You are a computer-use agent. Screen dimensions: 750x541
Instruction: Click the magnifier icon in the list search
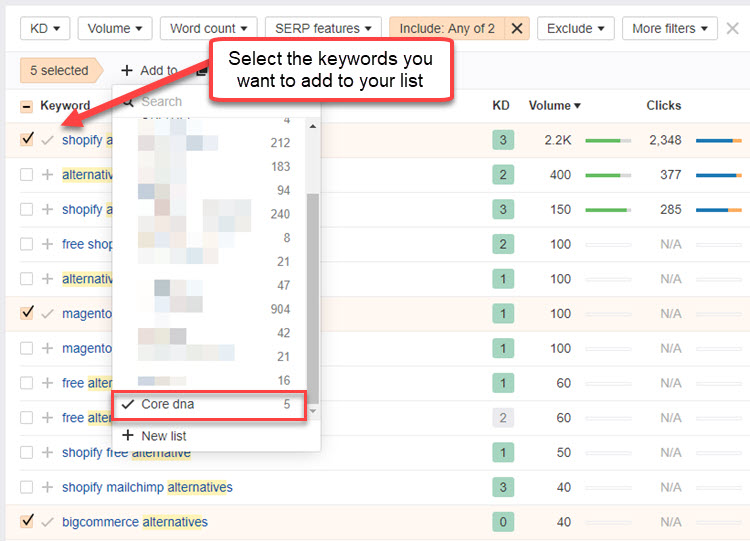127,101
